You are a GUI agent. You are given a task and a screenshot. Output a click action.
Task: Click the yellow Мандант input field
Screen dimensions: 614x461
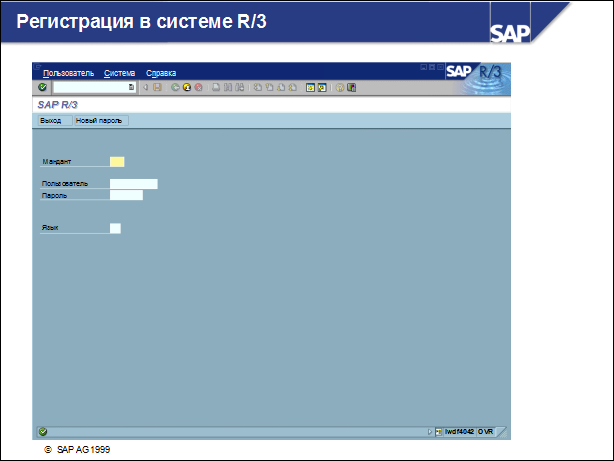(117, 162)
